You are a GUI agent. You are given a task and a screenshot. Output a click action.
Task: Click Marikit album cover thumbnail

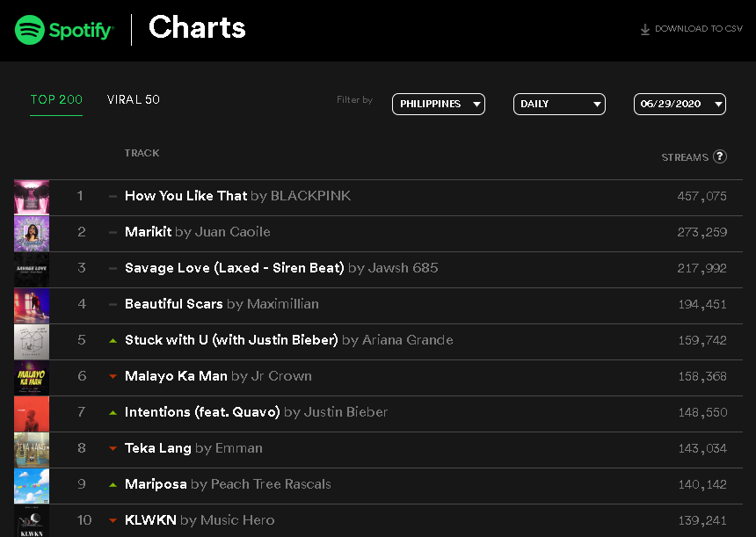[32, 233]
